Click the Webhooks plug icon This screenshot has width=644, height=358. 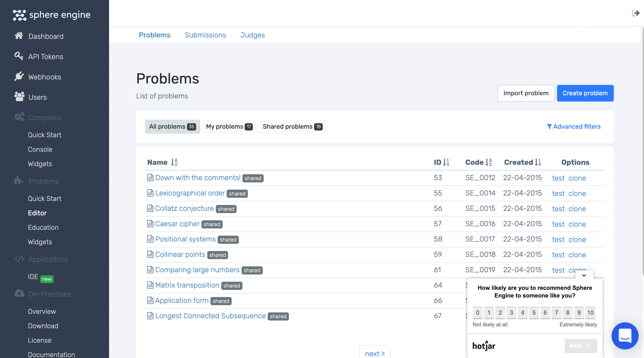tap(19, 76)
